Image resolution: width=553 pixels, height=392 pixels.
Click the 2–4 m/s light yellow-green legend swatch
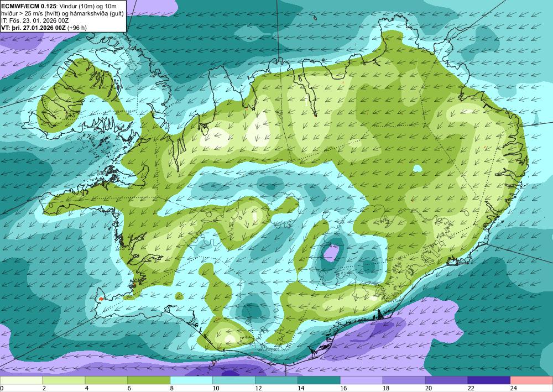[x=64, y=380]
